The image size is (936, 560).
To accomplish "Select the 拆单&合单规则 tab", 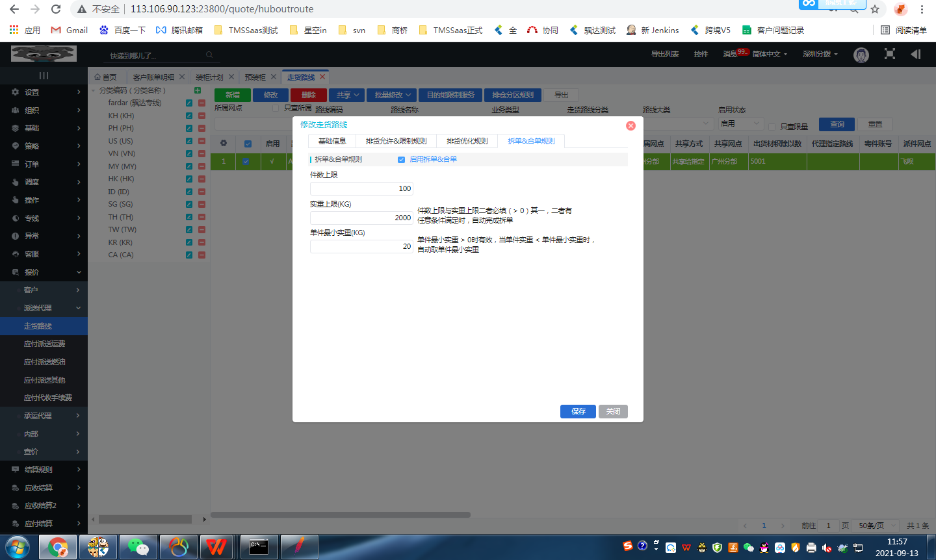I will [x=531, y=141].
